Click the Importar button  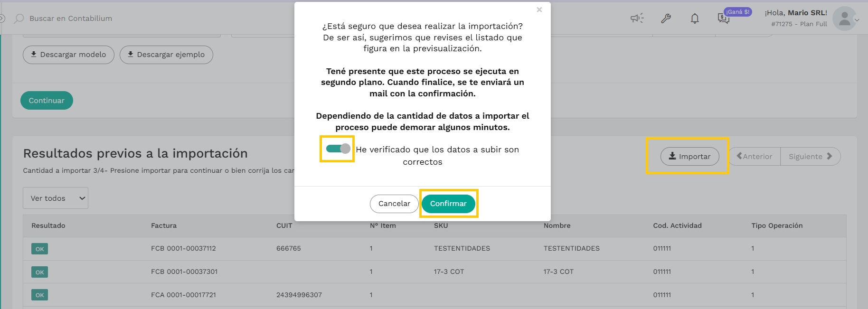pos(689,156)
